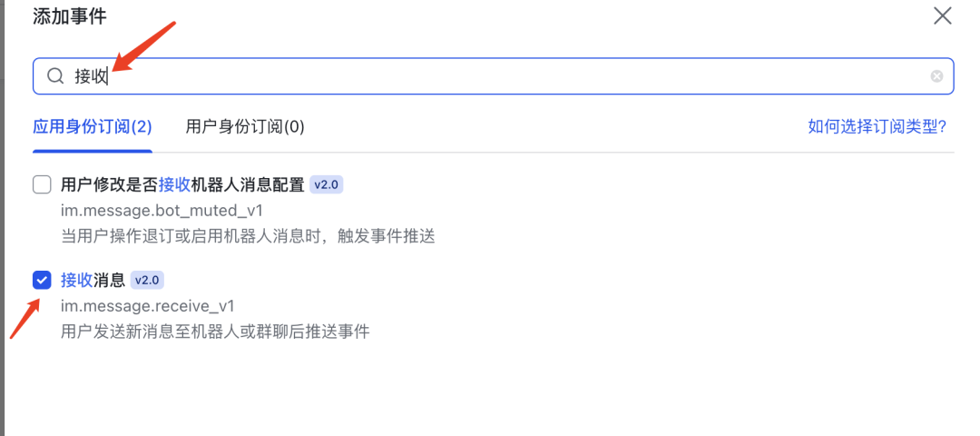Open the 用户身份订阅(0) tab
This screenshot has height=436, width=980.
pyautogui.click(x=245, y=126)
